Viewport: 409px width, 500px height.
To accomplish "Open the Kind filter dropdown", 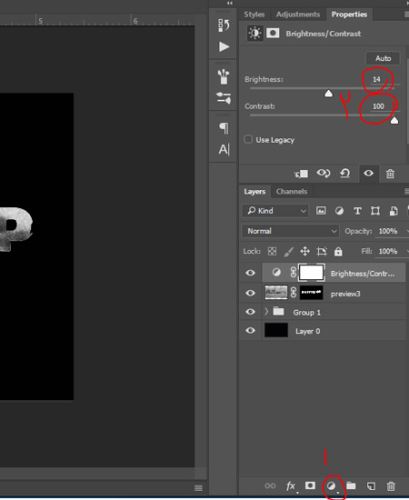I will coord(276,211).
